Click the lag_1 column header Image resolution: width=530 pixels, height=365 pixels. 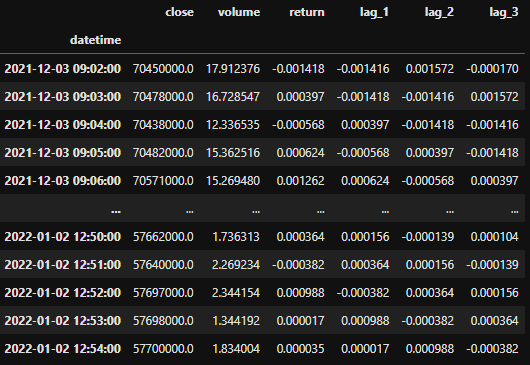(x=374, y=13)
